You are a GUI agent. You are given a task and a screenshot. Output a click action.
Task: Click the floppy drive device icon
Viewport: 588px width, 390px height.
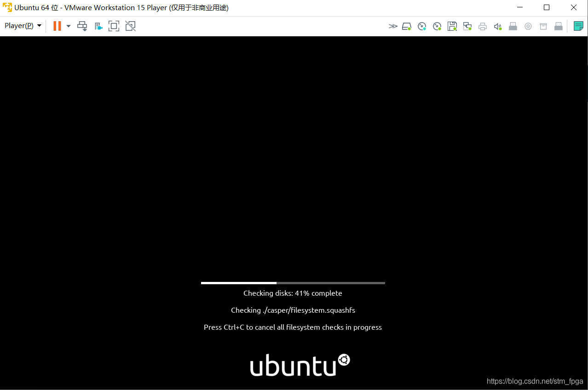(x=452, y=26)
